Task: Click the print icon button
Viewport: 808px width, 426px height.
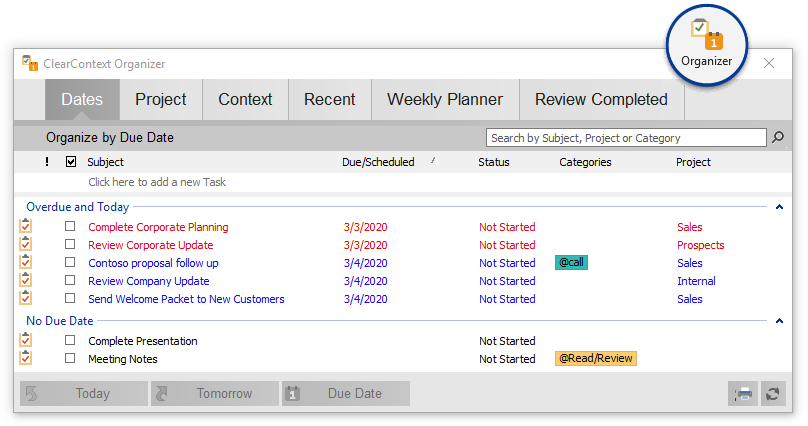Action: 743,394
